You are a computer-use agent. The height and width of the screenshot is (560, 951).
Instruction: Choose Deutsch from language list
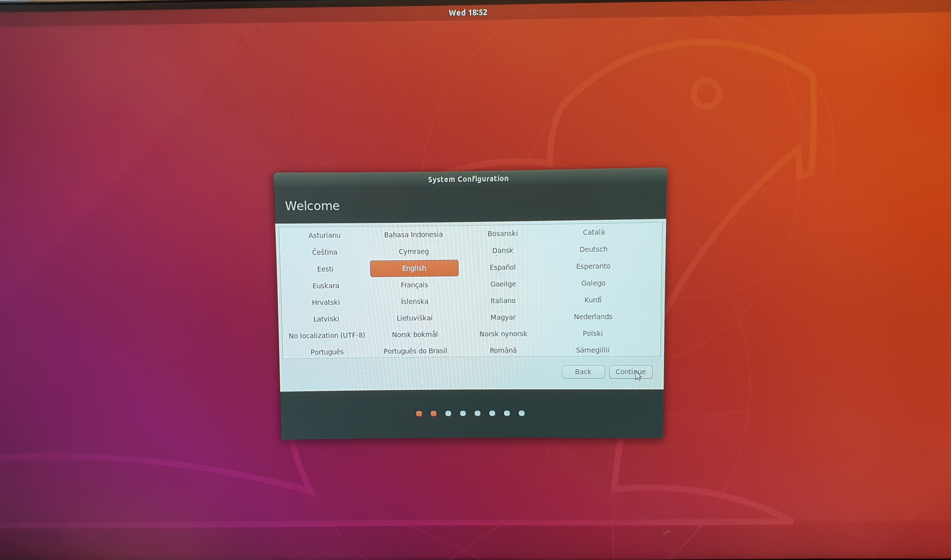593,249
